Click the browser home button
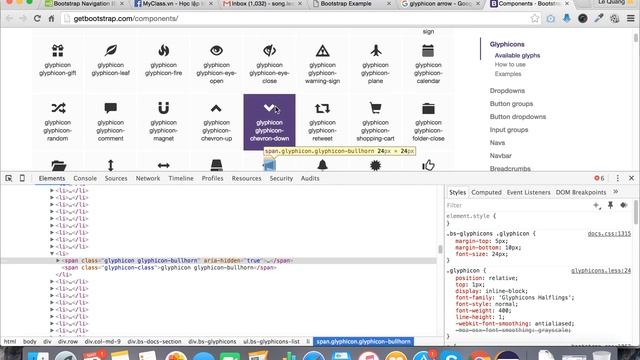640x360 pixels. 51,19
